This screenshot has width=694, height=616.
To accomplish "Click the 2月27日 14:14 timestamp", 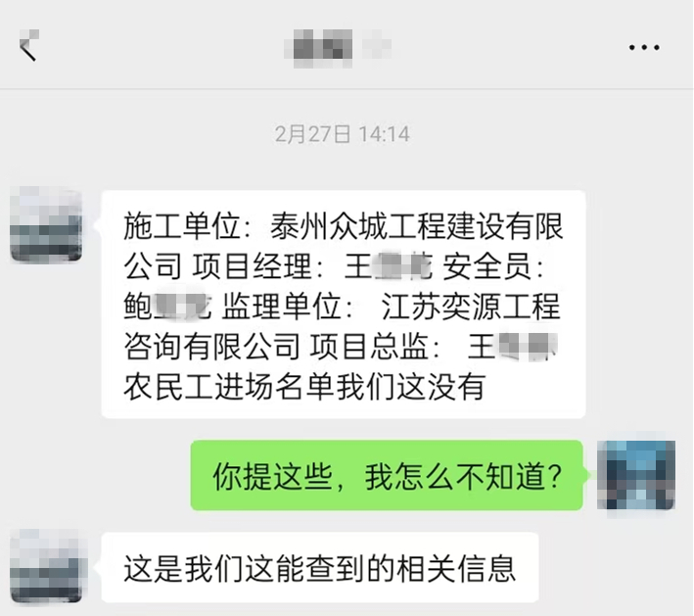I will tap(343, 134).
